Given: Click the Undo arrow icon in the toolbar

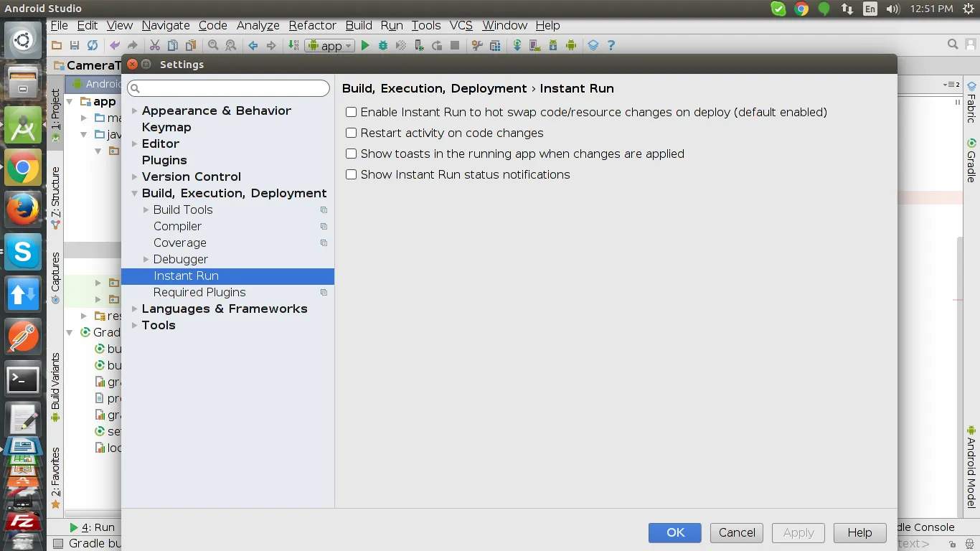Looking at the screenshot, I should pyautogui.click(x=115, y=45).
